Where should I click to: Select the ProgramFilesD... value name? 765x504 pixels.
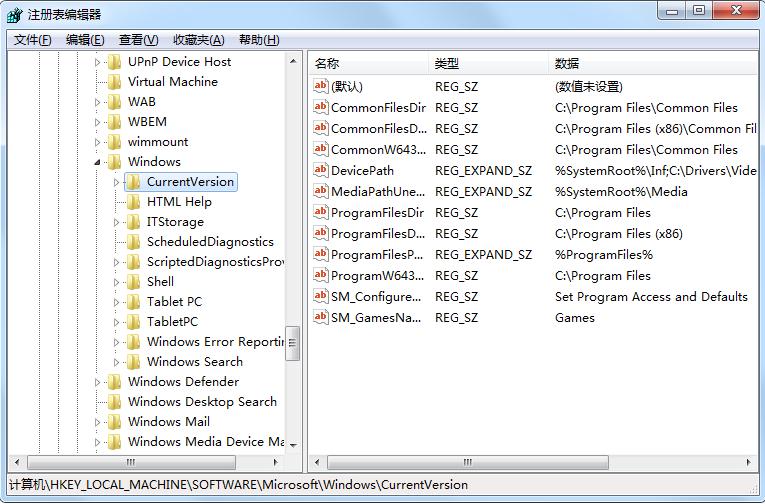pos(378,234)
